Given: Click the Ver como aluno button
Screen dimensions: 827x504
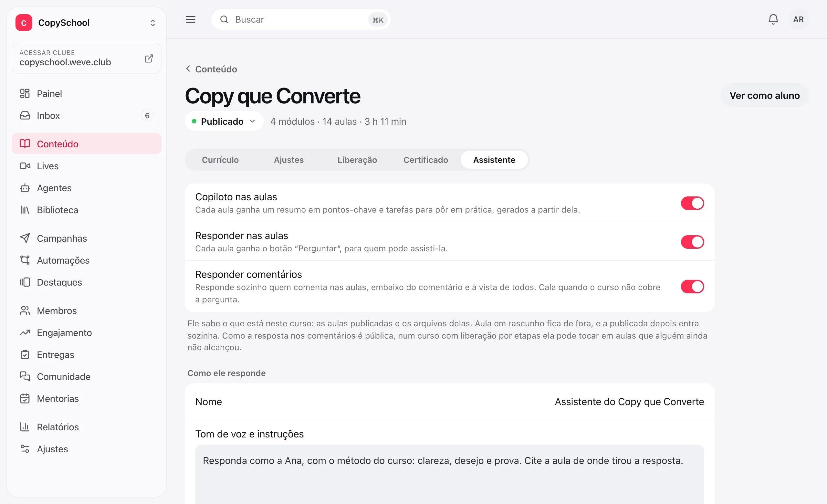Looking at the screenshot, I should click(x=764, y=95).
